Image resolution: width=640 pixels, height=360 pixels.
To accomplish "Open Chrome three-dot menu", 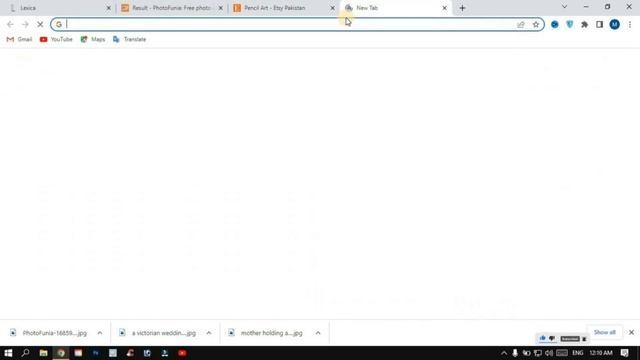I will pyautogui.click(x=630, y=24).
